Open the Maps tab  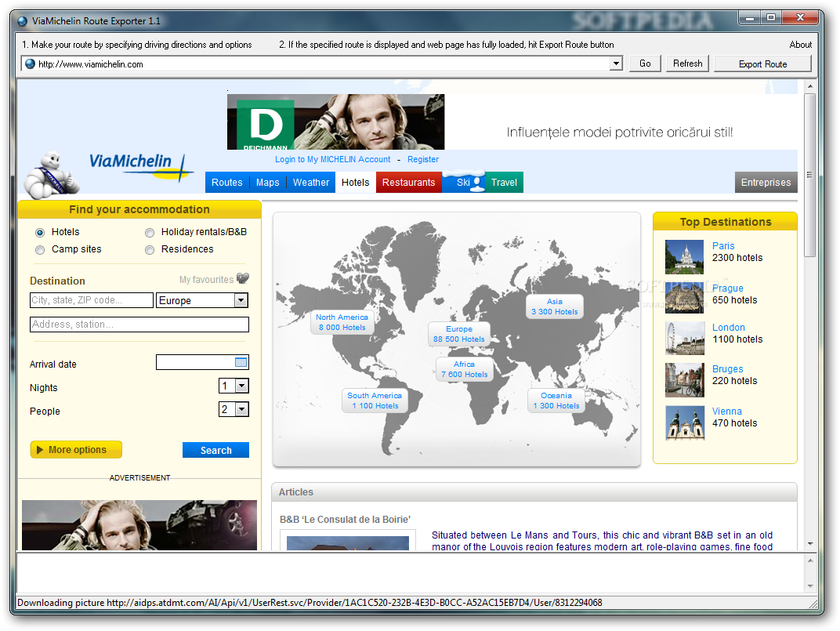pos(267,183)
